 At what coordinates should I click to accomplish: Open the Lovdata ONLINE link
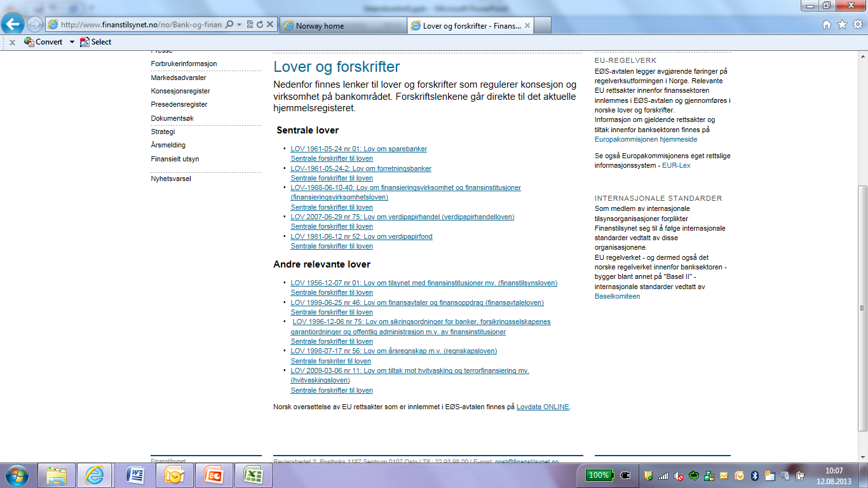pos(543,407)
